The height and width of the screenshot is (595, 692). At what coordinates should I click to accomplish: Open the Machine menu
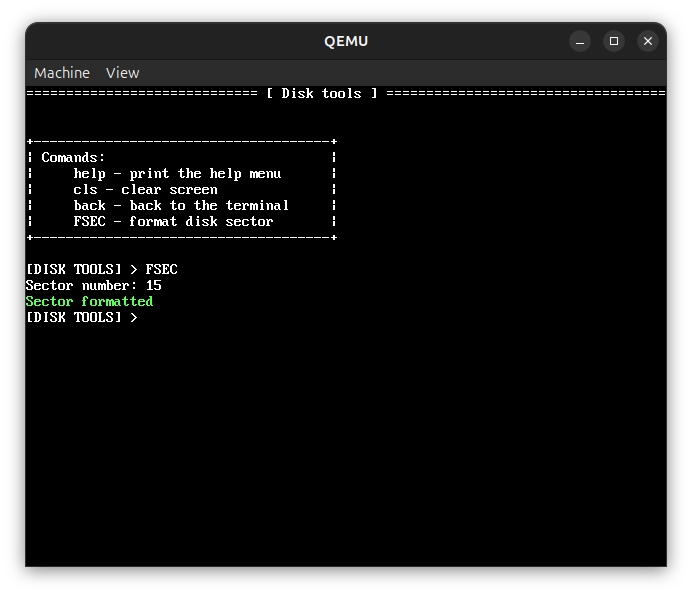pyautogui.click(x=62, y=73)
